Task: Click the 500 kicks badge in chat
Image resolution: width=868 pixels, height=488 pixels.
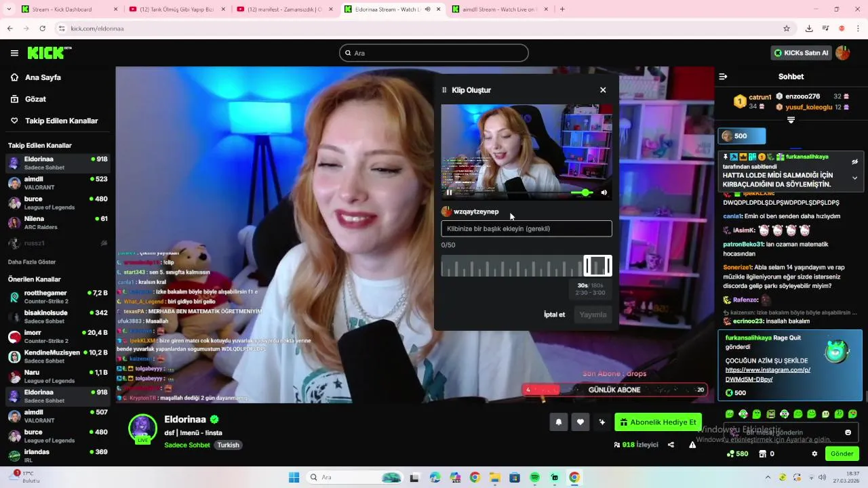Action: pos(742,136)
